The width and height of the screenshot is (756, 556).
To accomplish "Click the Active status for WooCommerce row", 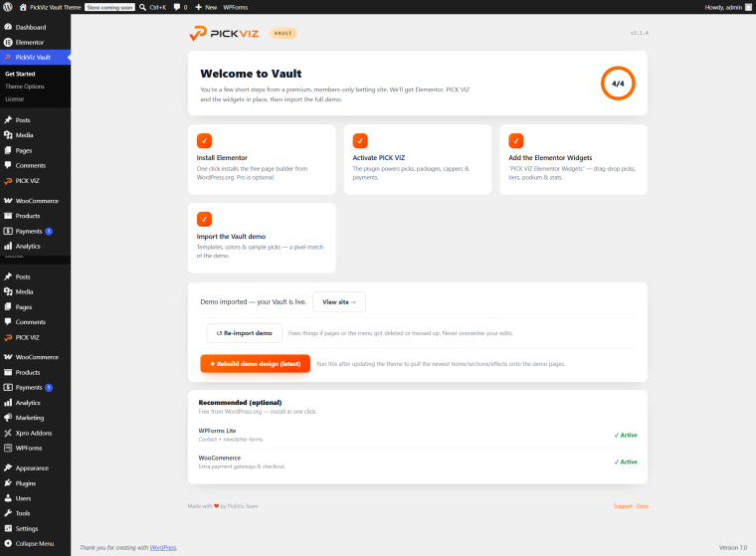I will [626, 462].
